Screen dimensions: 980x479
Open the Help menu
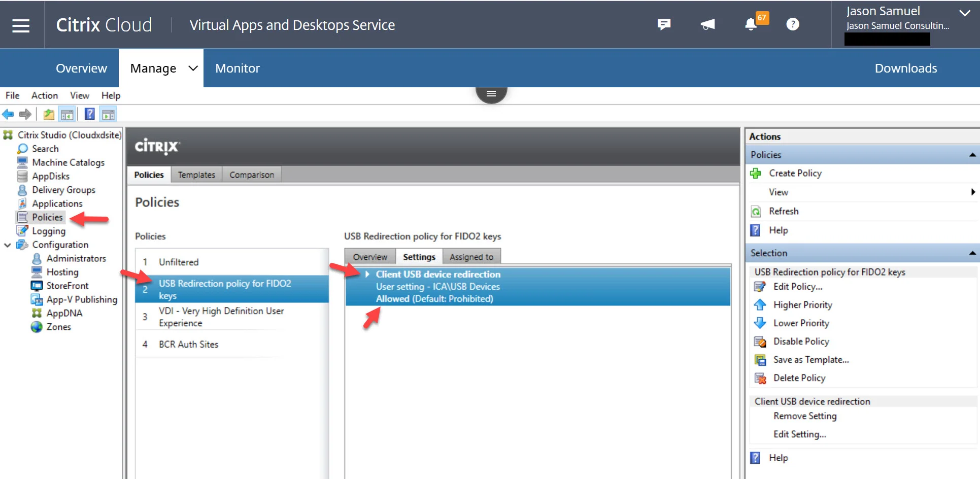click(111, 95)
